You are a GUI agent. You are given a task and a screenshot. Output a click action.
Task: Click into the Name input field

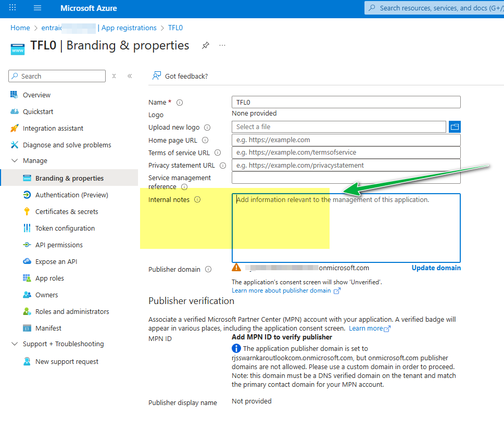[x=345, y=102]
